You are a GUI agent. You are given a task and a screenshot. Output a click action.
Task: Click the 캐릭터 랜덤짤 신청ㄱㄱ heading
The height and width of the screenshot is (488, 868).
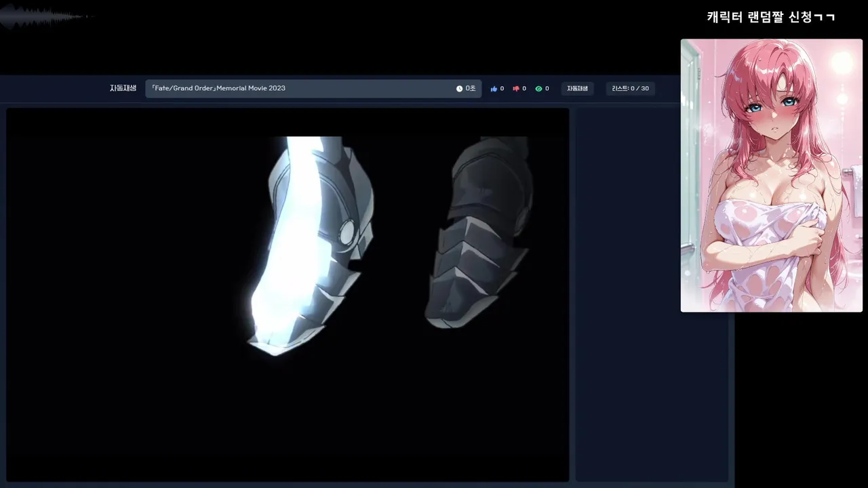point(771,17)
